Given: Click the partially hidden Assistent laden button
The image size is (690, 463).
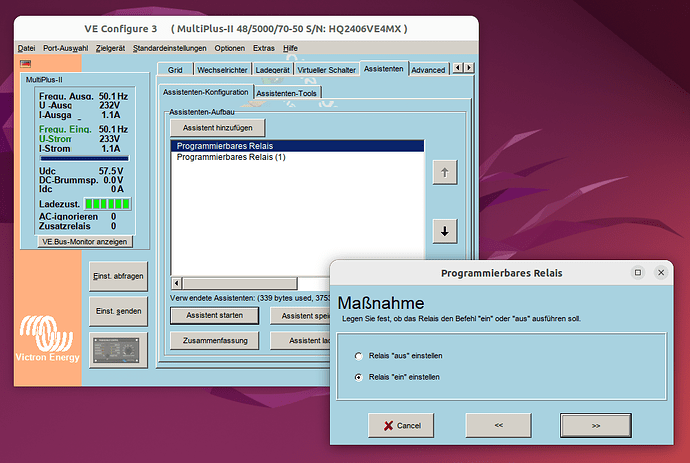Looking at the screenshot, I should pos(300,340).
